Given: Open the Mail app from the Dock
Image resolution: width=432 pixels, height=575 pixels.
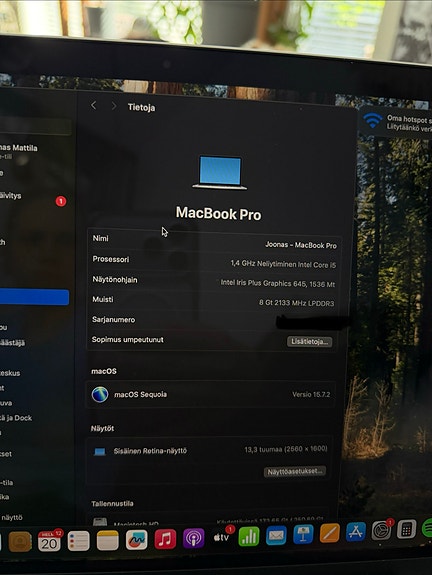Looking at the screenshot, I should [x=276, y=535].
